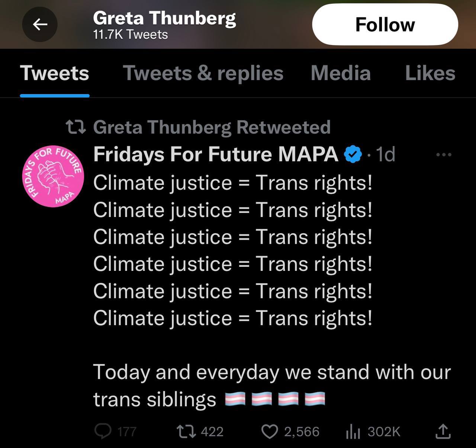Go back using the arrow button
The image size is (476, 448).
coord(40,25)
